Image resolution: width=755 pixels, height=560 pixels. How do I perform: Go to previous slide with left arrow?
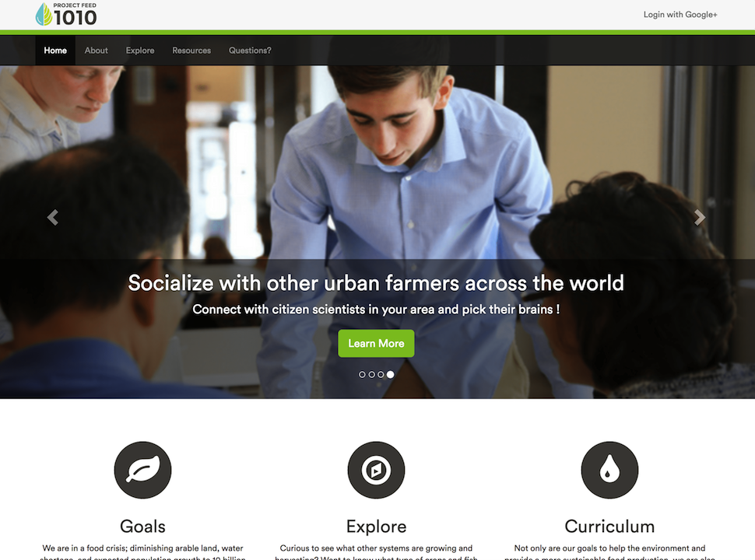[x=53, y=218]
